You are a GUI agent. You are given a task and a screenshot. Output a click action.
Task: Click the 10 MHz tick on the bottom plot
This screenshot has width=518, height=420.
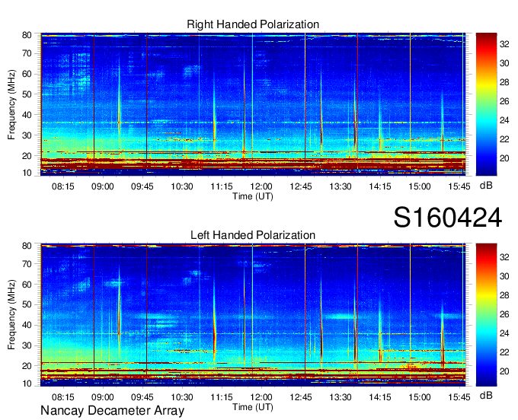click(27, 383)
